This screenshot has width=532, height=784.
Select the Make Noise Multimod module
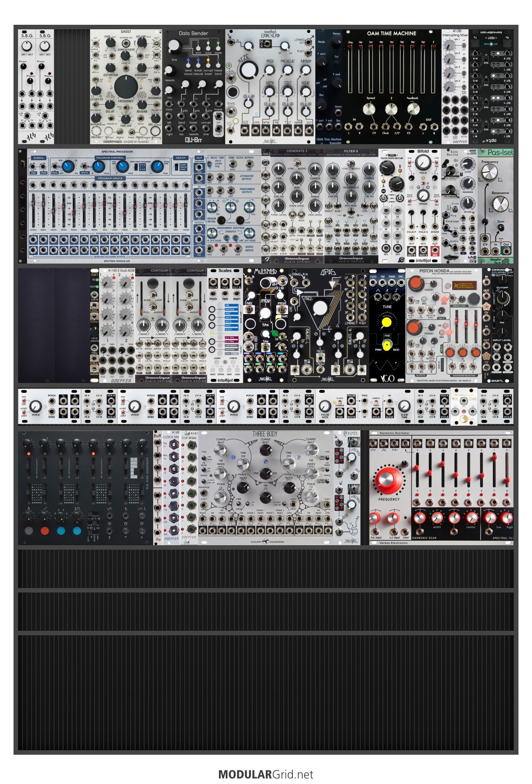click(266, 325)
